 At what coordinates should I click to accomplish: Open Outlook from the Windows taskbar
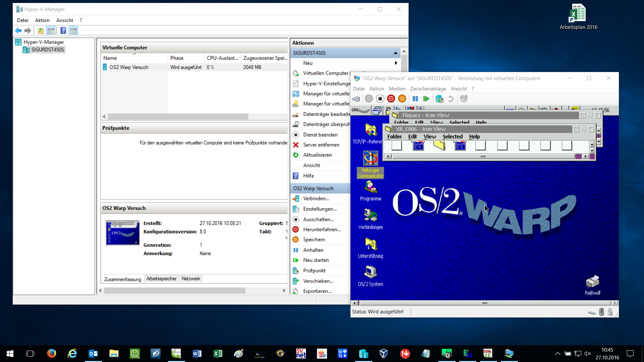point(93,353)
